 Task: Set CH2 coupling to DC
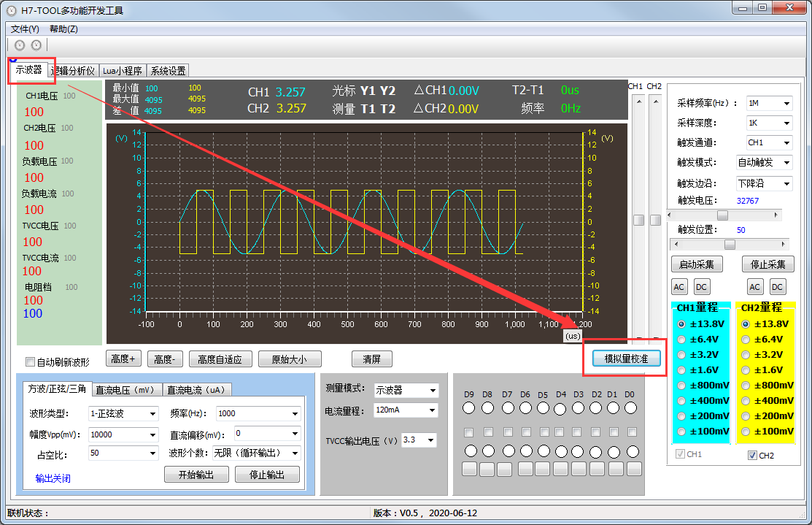pyautogui.click(x=777, y=287)
